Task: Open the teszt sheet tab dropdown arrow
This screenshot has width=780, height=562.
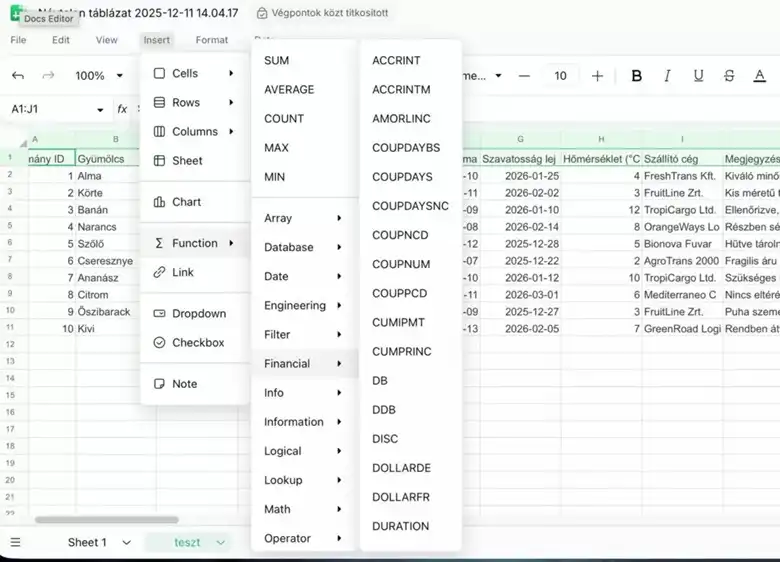Action: click(x=221, y=542)
